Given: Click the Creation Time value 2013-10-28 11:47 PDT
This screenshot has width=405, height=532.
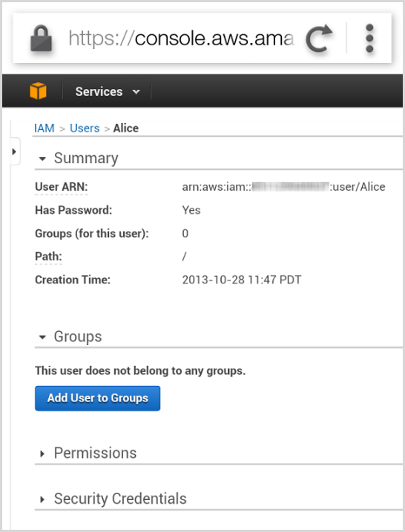Looking at the screenshot, I should (x=242, y=280).
